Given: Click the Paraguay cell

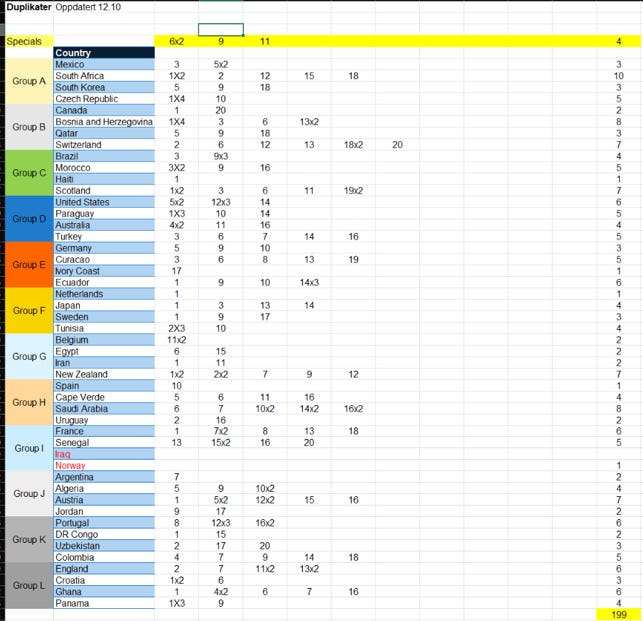Looking at the screenshot, I should 104,214.
